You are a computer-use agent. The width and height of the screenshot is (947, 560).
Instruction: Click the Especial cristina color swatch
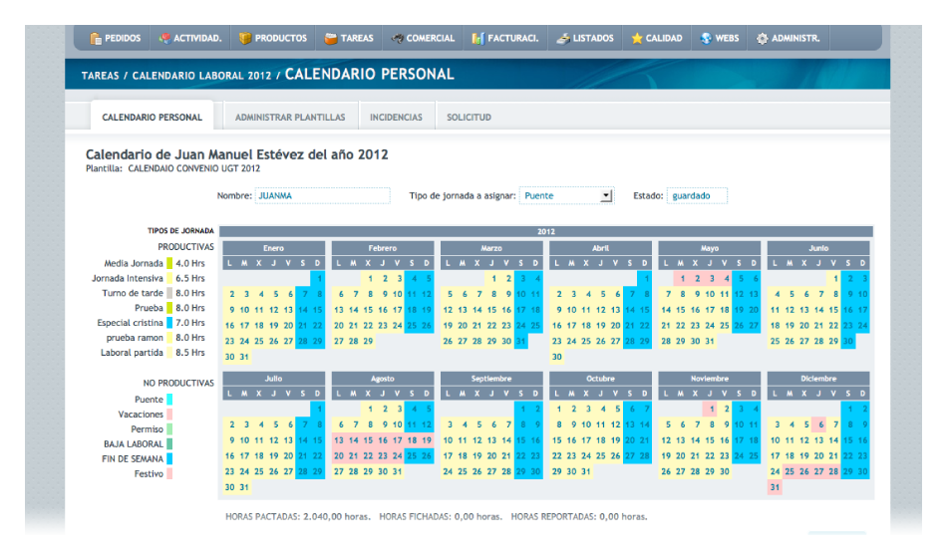coord(169,323)
